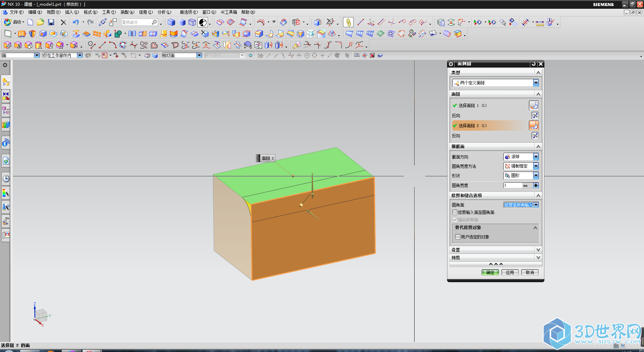Click the studio spline points icon
The width and height of the screenshot is (644, 352).
pyautogui.click(x=133, y=45)
